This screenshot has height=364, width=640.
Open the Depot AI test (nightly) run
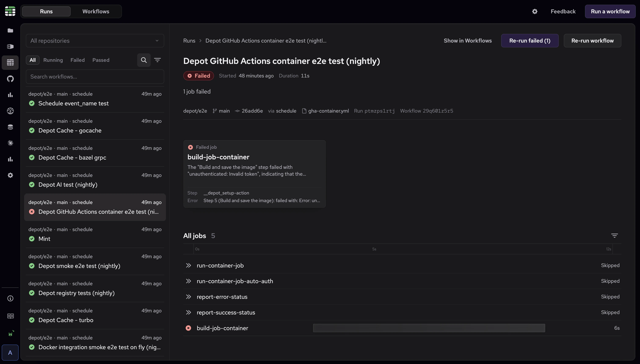pyautogui.click(x=95, y=180)
